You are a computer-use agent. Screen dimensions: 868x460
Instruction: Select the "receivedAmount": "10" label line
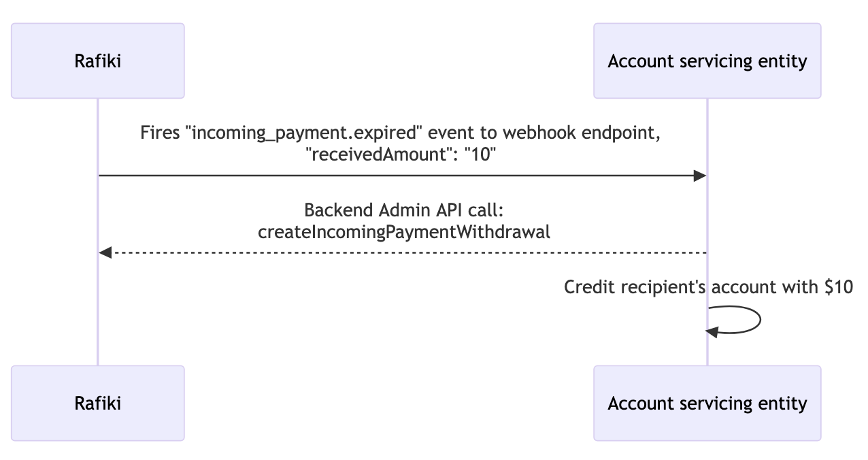[x=401, y=154]
